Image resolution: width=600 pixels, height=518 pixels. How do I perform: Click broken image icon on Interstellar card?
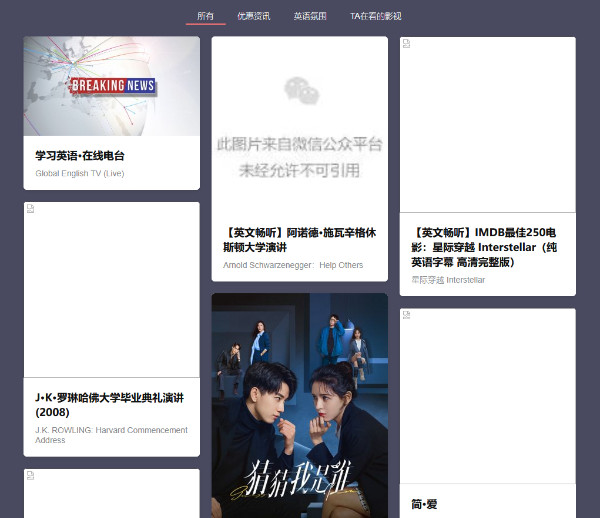[407, 43]
